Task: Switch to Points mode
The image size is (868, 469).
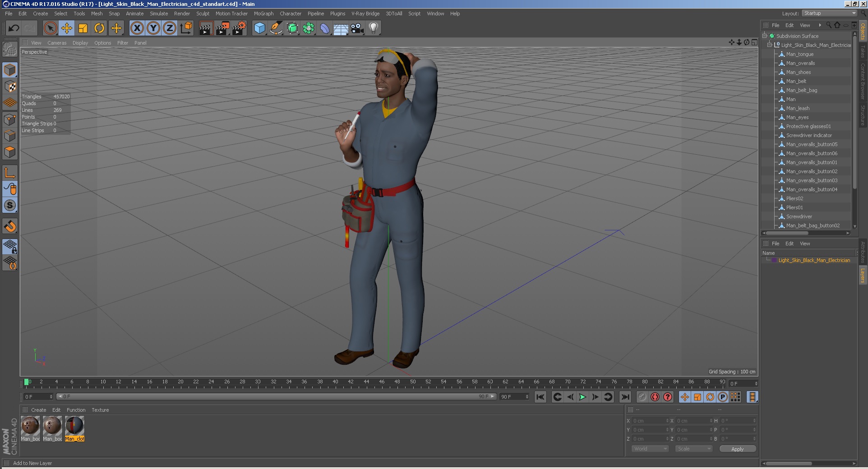Action: pyautogui.click(x=10, y=120)
